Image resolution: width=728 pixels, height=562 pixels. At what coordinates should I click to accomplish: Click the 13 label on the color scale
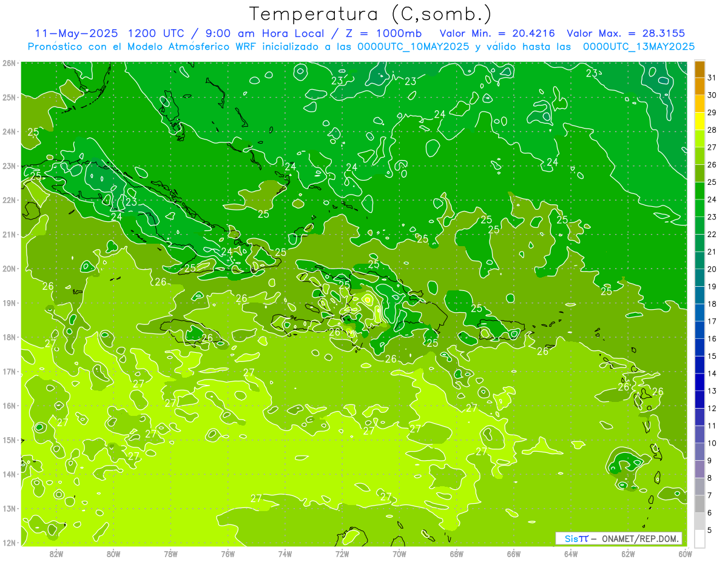pos(712,390)
